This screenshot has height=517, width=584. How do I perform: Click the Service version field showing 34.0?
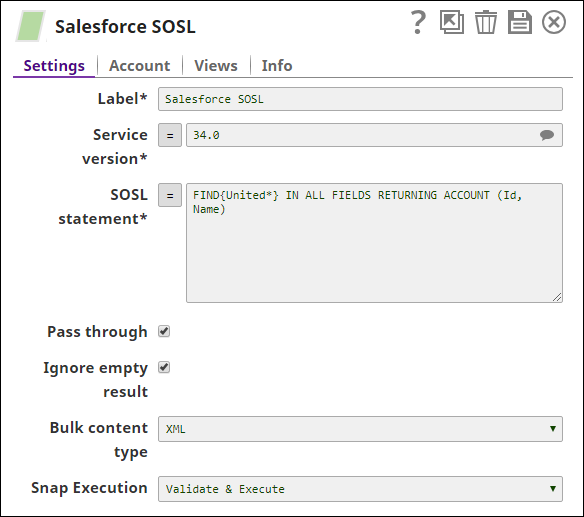pyautogui.click(x=374, y=135)
